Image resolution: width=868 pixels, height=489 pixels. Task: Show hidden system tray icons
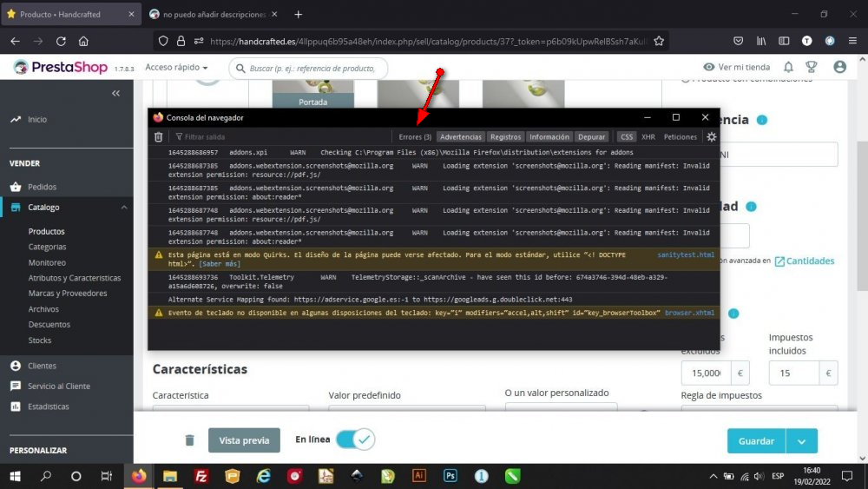point(713,476)
